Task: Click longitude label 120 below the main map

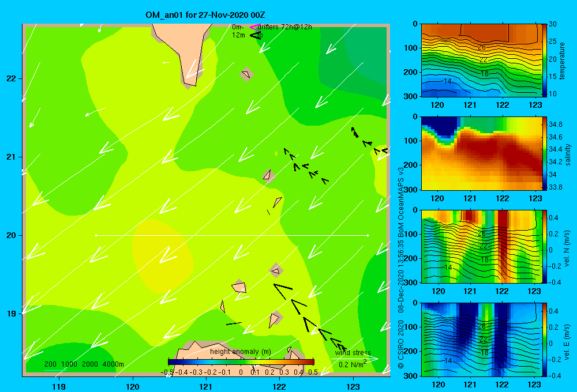Action: (133, 386)
